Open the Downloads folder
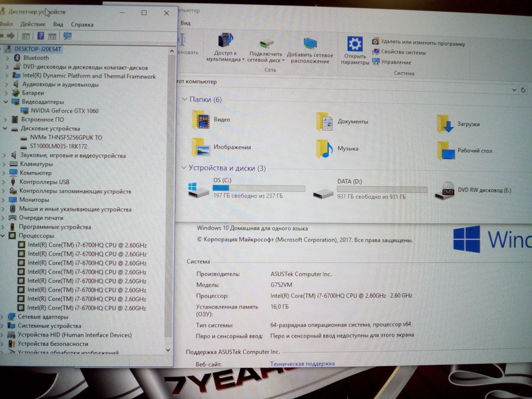This screenshot has width=532, height=399. [445, 124]
